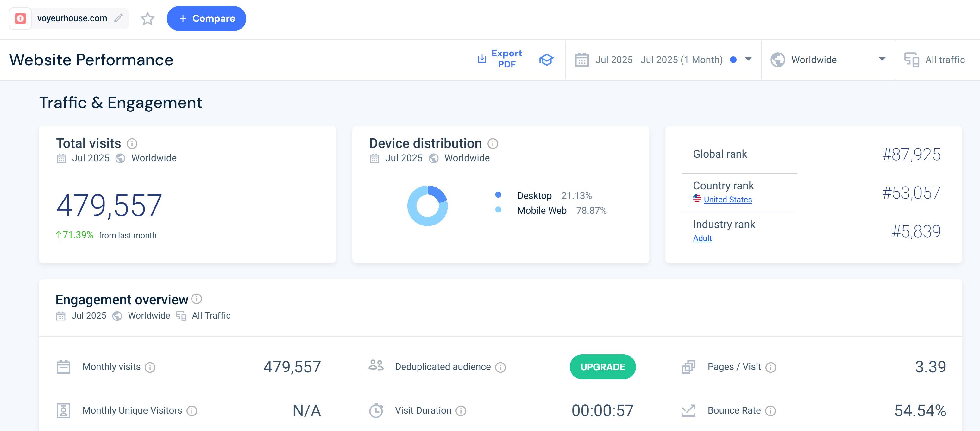Star the site as a favorite

tap(147, 18)
